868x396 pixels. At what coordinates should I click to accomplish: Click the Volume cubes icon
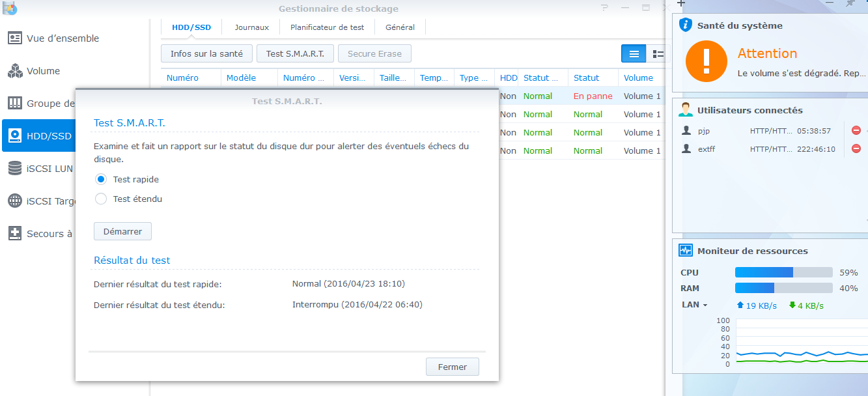coord(15,70)
